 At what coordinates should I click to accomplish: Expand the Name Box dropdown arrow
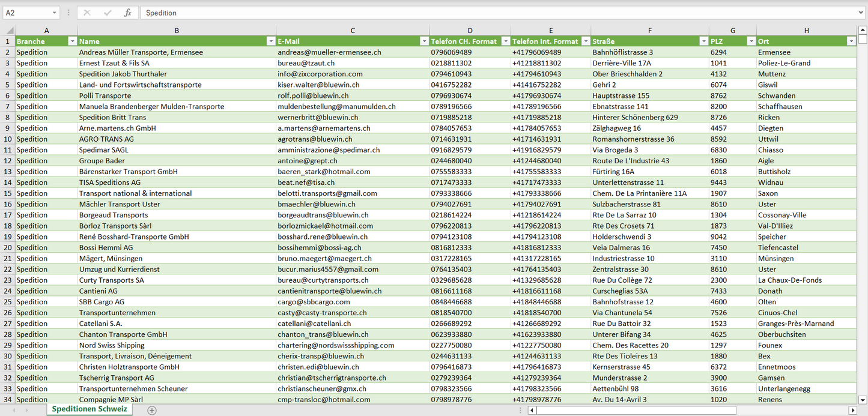pos(54,13)
